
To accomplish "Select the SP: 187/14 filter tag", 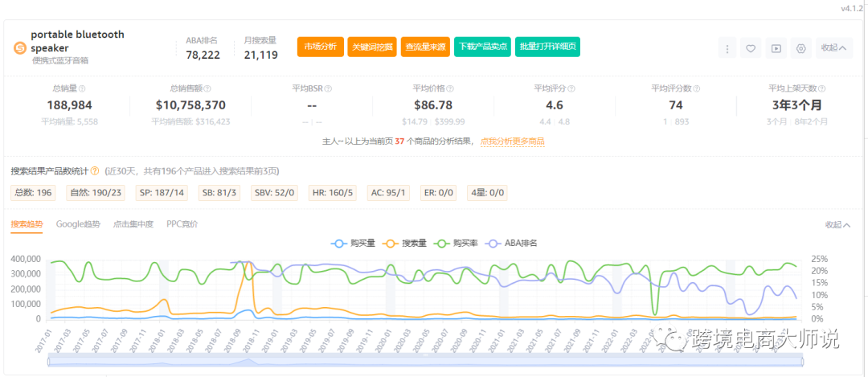I will click(x=161, y=193).
